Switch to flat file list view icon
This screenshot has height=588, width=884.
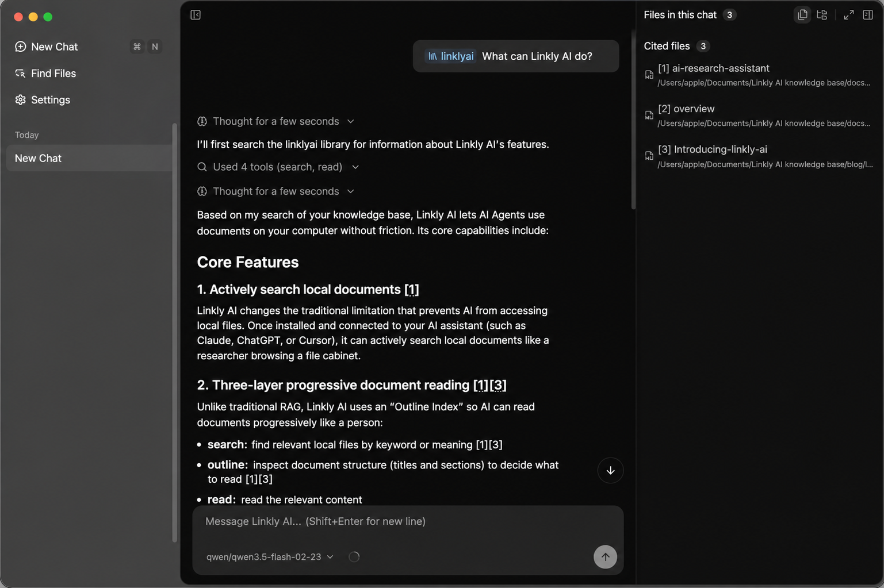[802, 15]
